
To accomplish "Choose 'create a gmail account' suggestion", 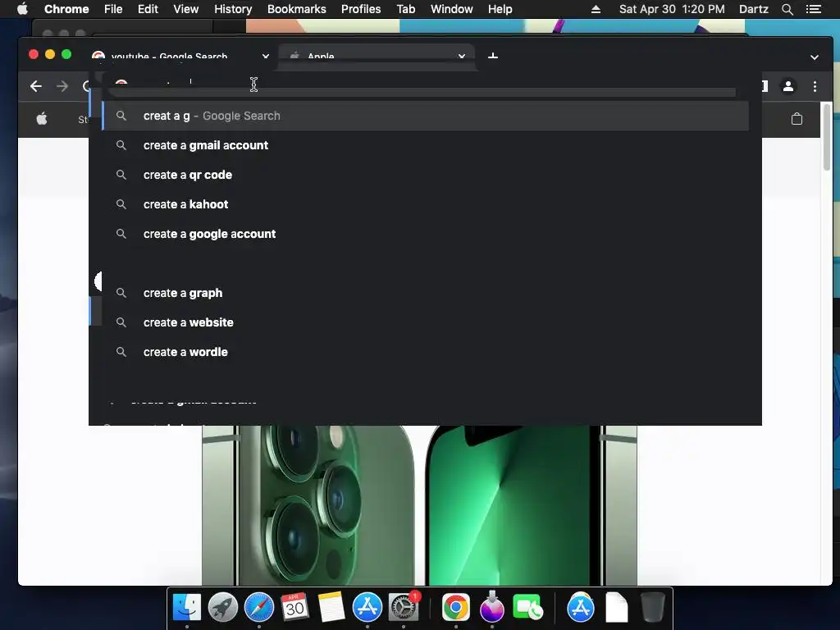I will pos(426,145).
